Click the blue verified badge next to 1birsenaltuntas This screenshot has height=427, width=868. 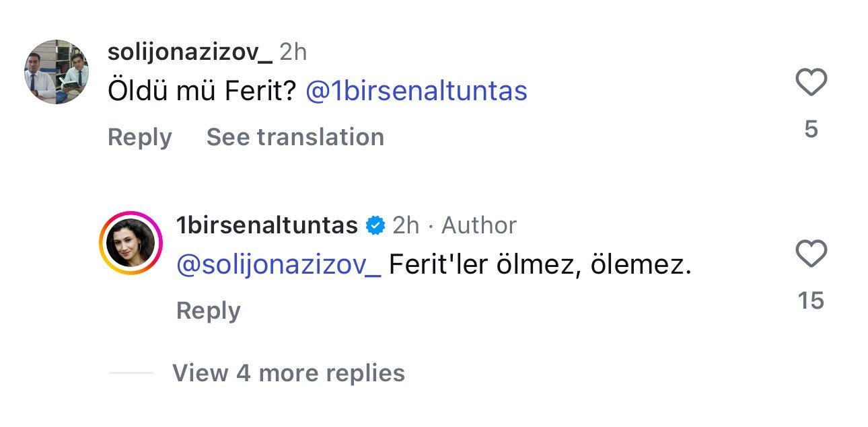pyautogui.click(x=375, y=225)
